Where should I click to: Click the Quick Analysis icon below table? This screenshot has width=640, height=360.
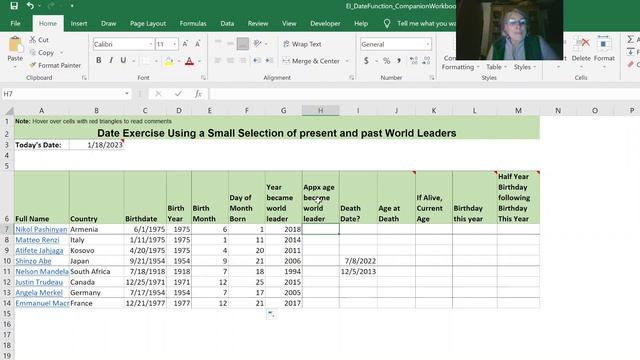[271, 314]
